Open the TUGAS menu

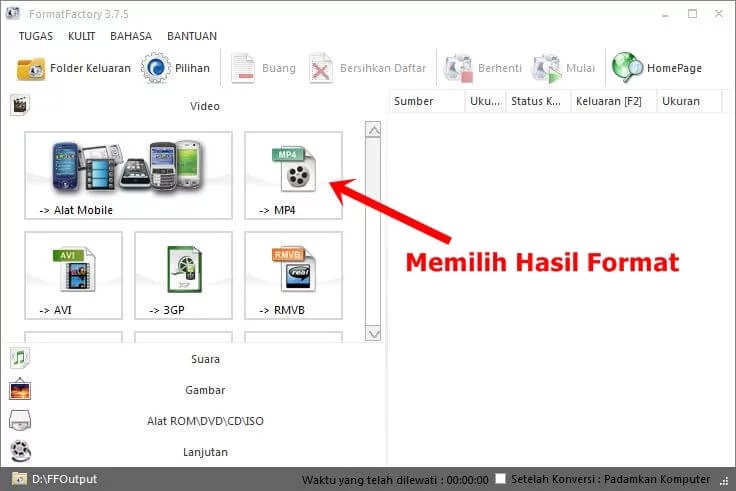[x=36, y=36]
